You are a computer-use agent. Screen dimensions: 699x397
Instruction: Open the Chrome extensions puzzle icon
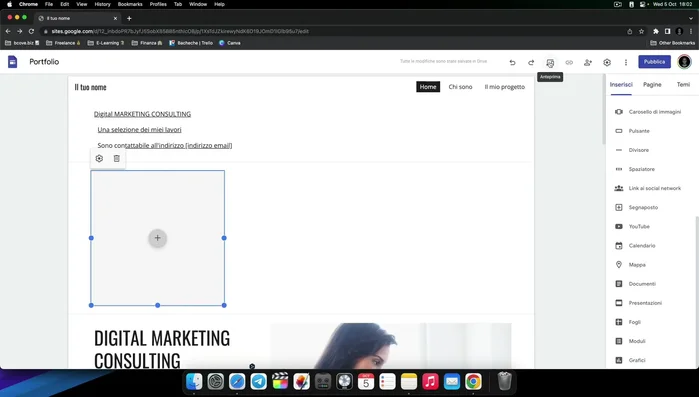tap(656, 31)
